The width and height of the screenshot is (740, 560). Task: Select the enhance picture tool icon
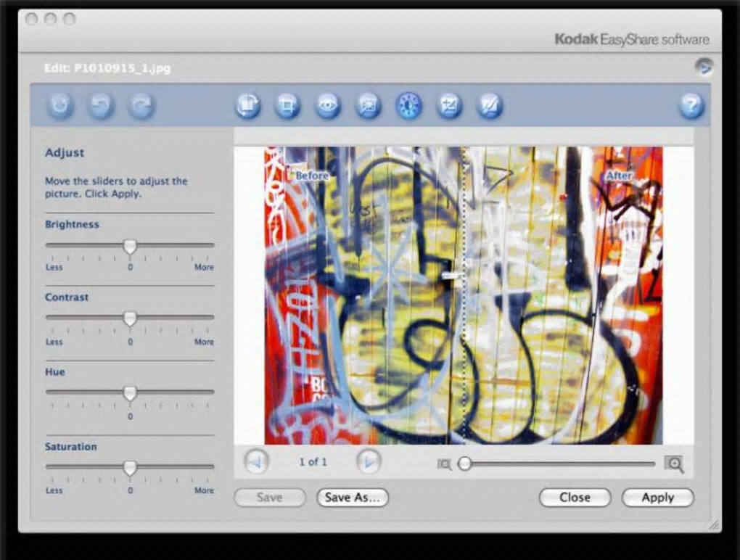[x=368, y=104]
